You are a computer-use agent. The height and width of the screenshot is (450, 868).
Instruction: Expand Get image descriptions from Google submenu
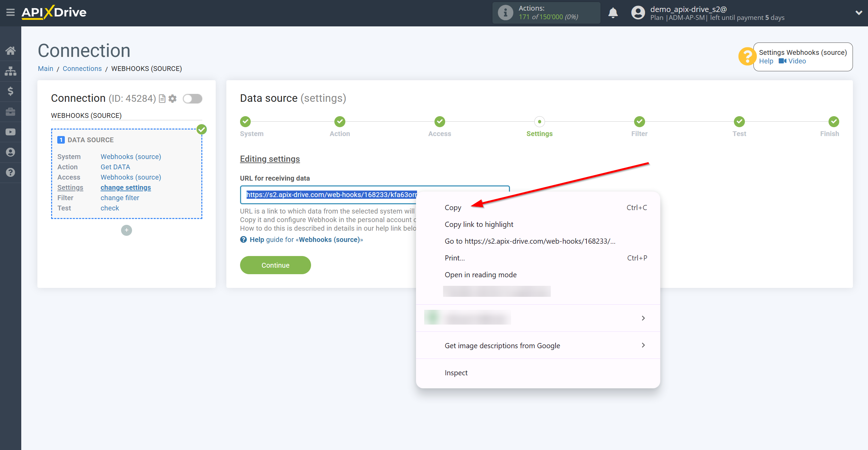click(x=538, y=345)
